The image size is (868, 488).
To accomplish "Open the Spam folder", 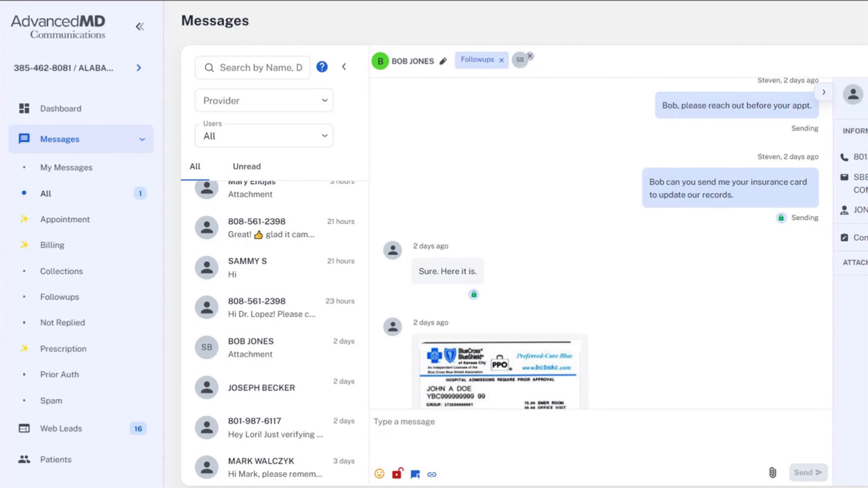I will [51, 400].
